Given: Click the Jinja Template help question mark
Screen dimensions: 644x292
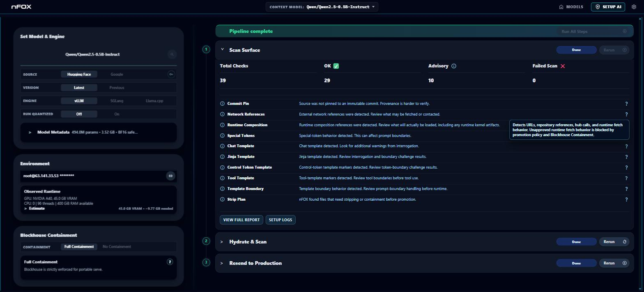Looking at the screenshot, I should coord(626,157).
